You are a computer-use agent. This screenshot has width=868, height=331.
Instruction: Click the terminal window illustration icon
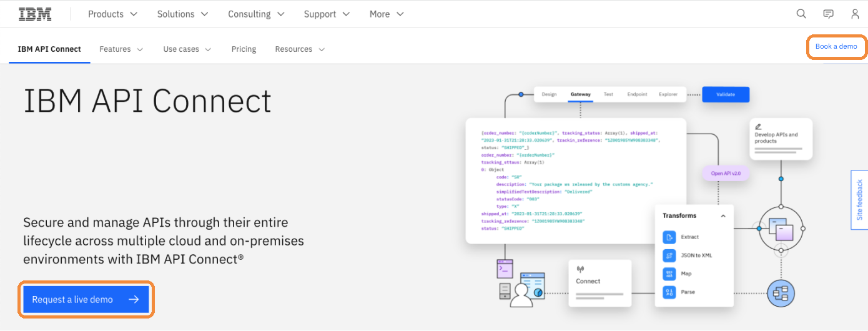pyautogui.click(x=505, y=269)
